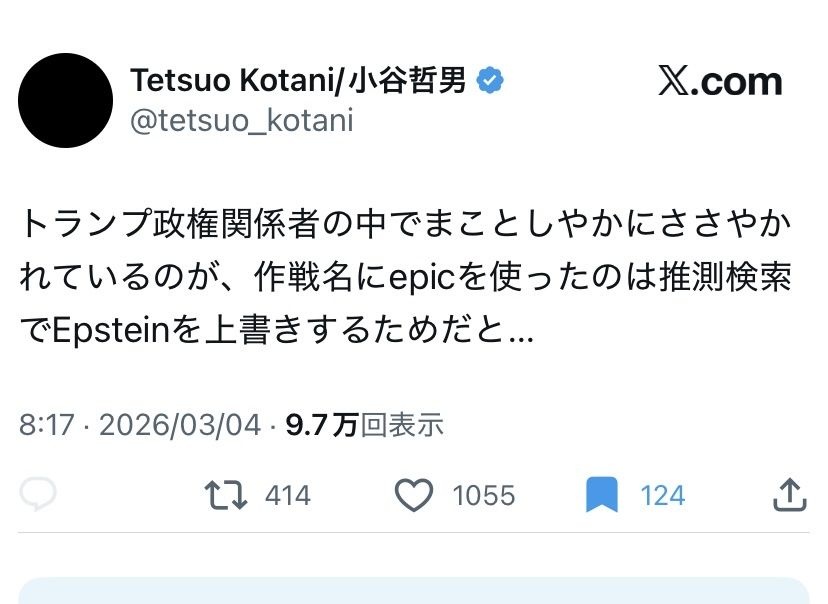Open the reply speech bubble icon
828x604 pixels.
pyautogui.click(x=39, y=495)
